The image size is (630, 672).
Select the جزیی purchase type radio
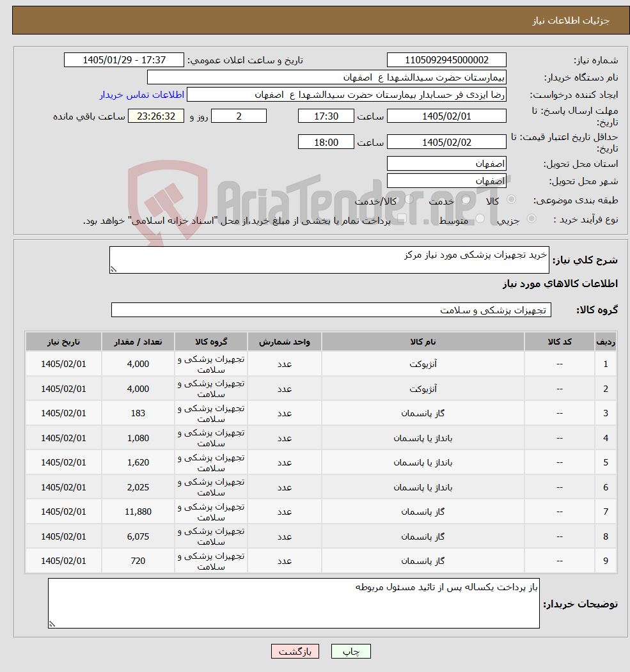pyautogui.click(x=532, y=219)
